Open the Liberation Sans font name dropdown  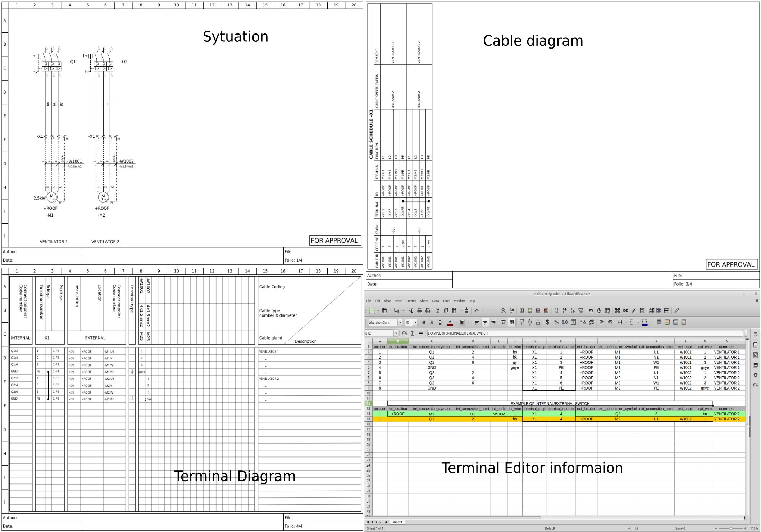pyautogui.click(x=400, y=322)
